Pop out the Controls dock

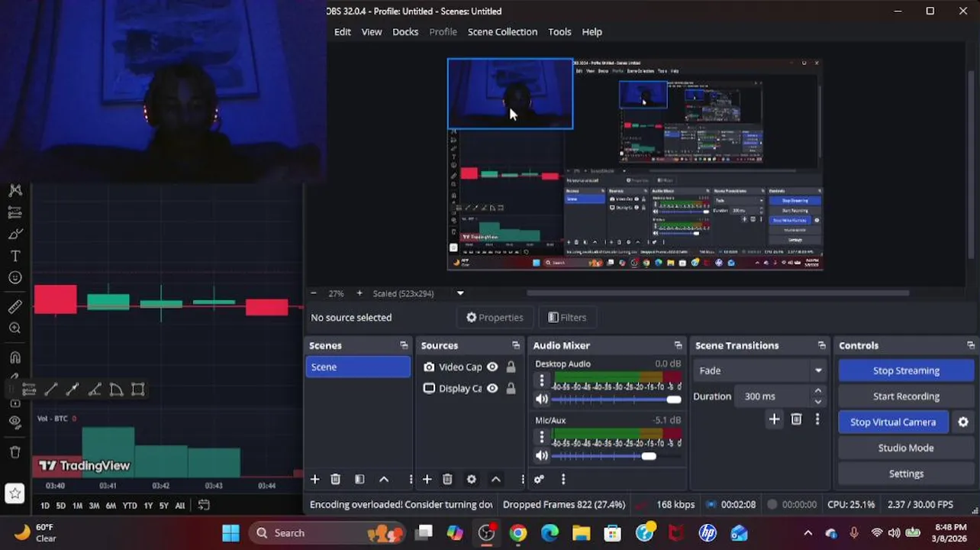[x=970, y=345]
